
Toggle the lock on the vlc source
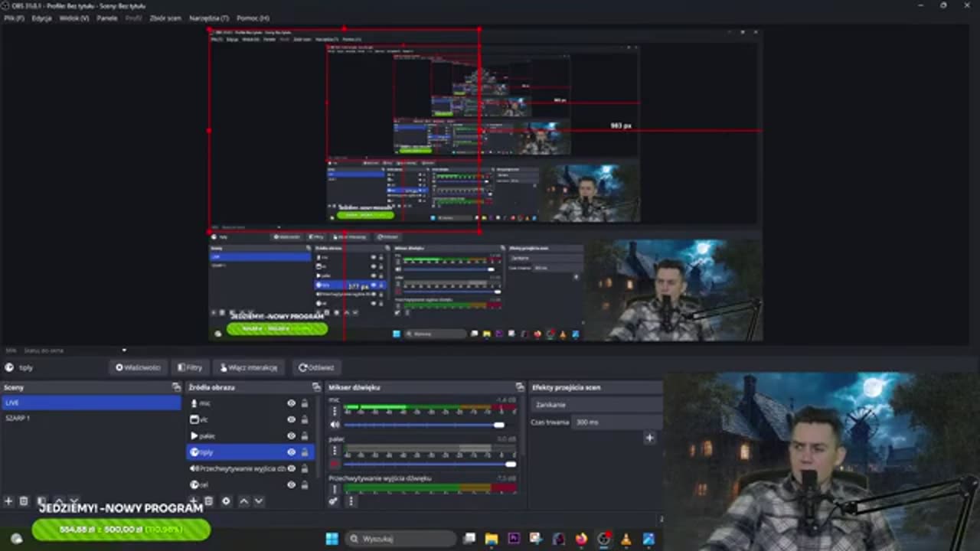click(x=304, y=419)
